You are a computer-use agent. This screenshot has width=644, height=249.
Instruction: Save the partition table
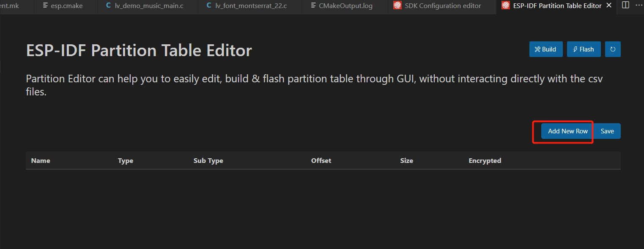[607, 131]
